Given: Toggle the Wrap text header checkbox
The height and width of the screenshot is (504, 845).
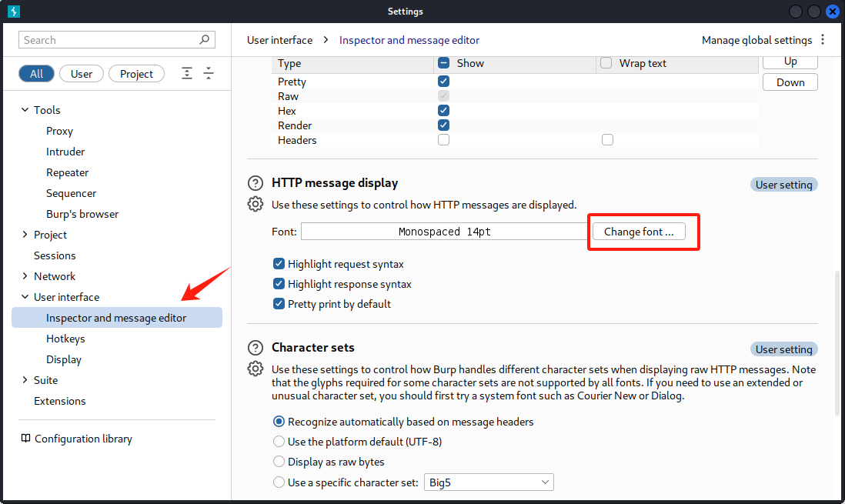Looking at the screenshot, I should pos(606,63).
